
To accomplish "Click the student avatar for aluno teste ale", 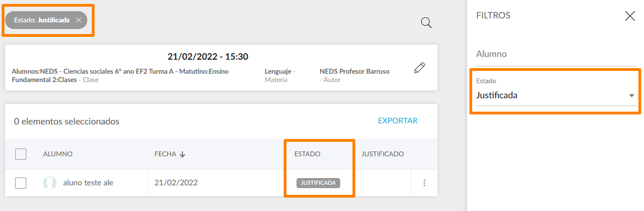I will point(50,183).
